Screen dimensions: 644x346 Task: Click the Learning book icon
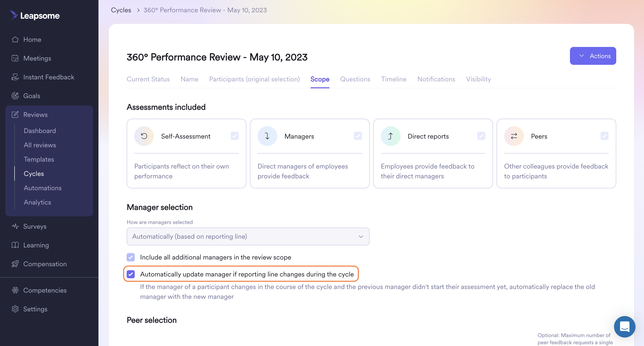15,245
